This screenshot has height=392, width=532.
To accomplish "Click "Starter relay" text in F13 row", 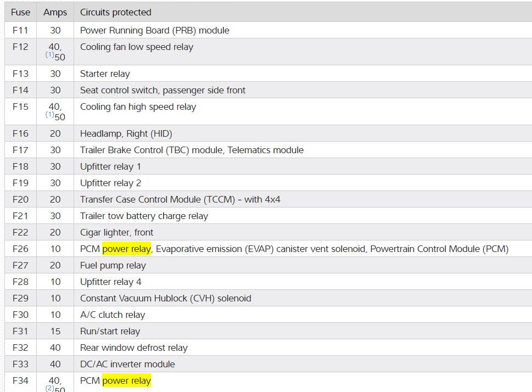I will point(105,74).
